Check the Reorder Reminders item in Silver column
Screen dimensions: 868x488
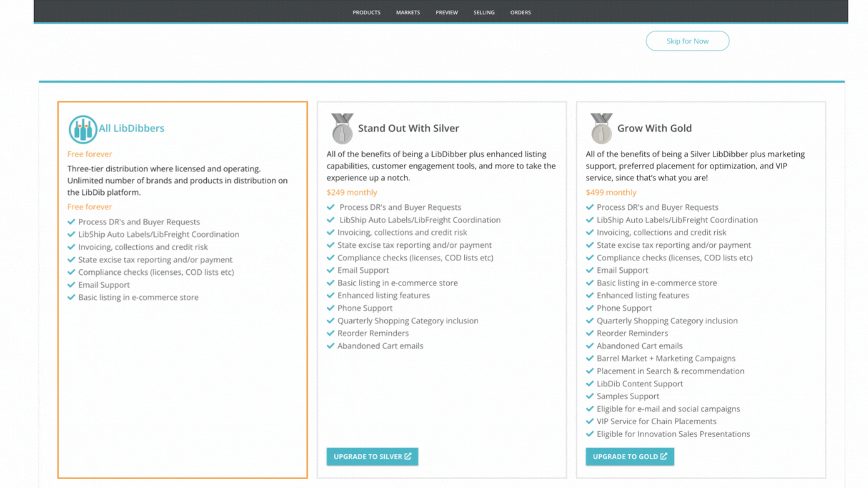click(x=370, y=333)
